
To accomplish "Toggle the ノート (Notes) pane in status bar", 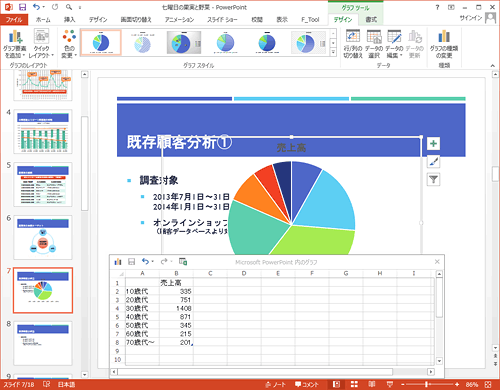I will tap(275, 384).
